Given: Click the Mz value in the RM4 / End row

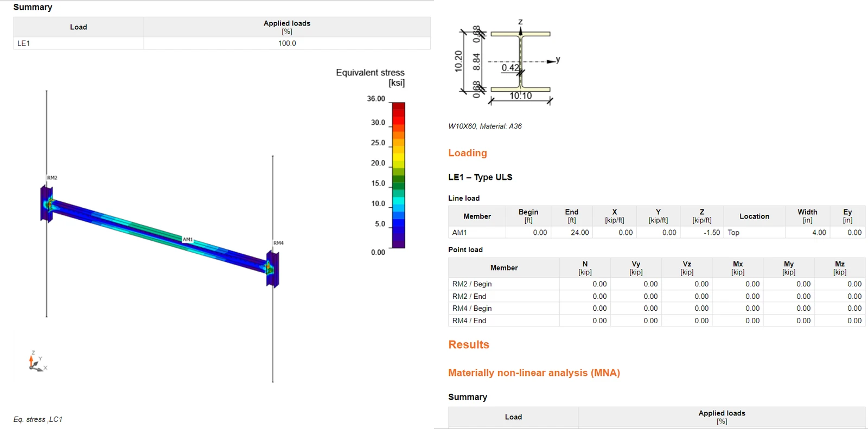Looking at the screenshot, I should coord(854,321).
